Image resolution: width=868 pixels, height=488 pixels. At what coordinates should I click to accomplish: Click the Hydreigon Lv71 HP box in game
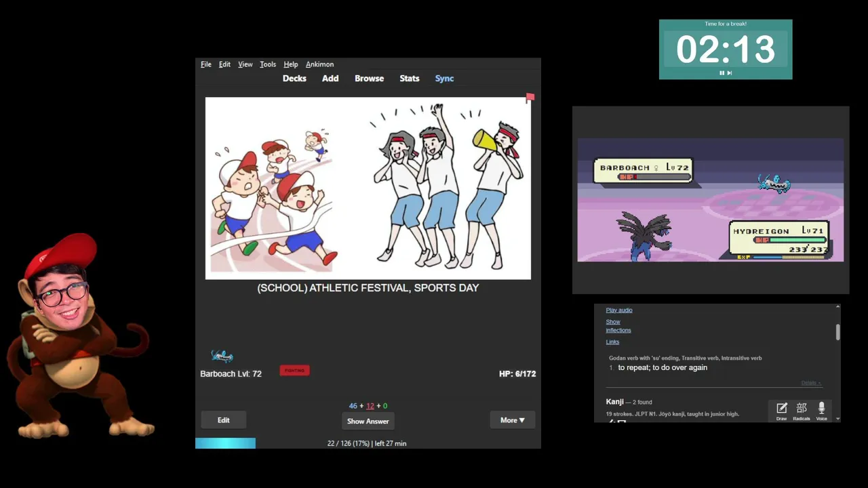tap(780, 239)
